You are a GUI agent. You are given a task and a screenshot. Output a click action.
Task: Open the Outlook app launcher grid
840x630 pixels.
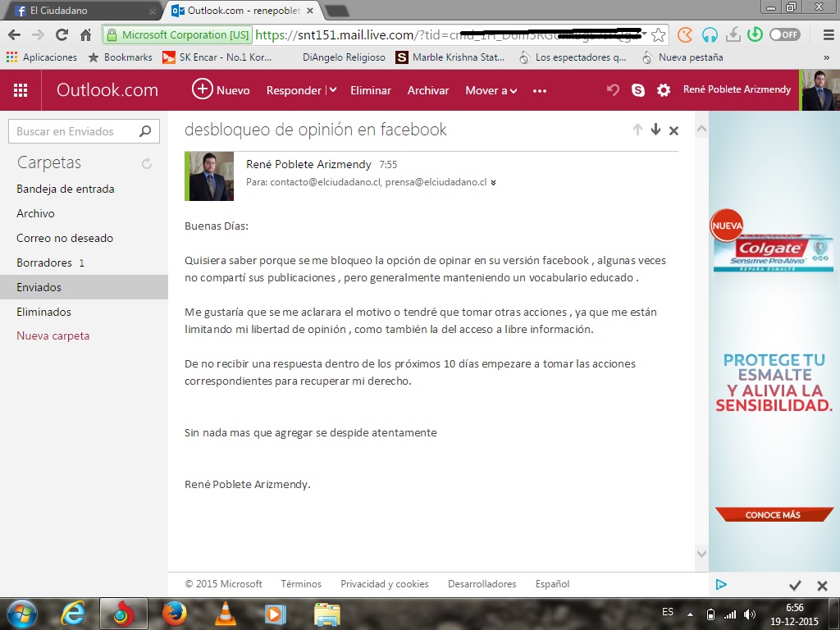[x=21, y=90]
